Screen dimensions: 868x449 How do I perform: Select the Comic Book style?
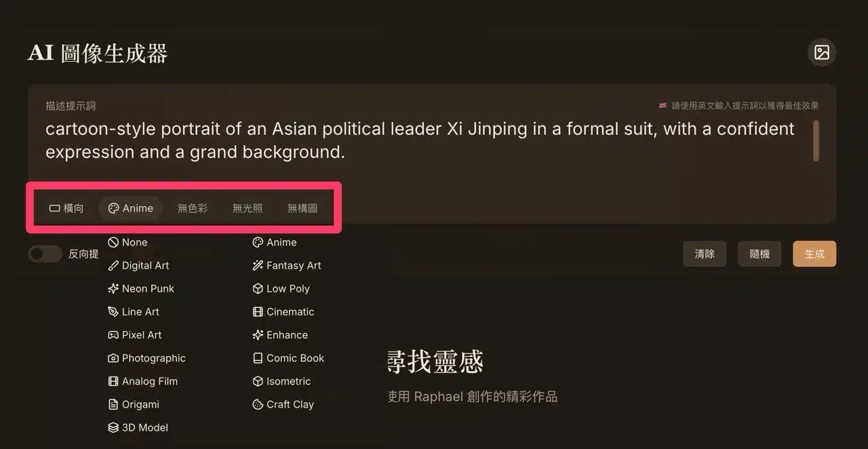click(x=288, y=358)
